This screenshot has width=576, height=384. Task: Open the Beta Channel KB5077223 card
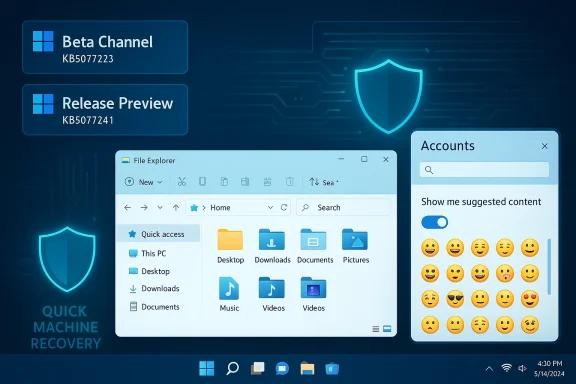pyautogui.click(x=105, y=47)
